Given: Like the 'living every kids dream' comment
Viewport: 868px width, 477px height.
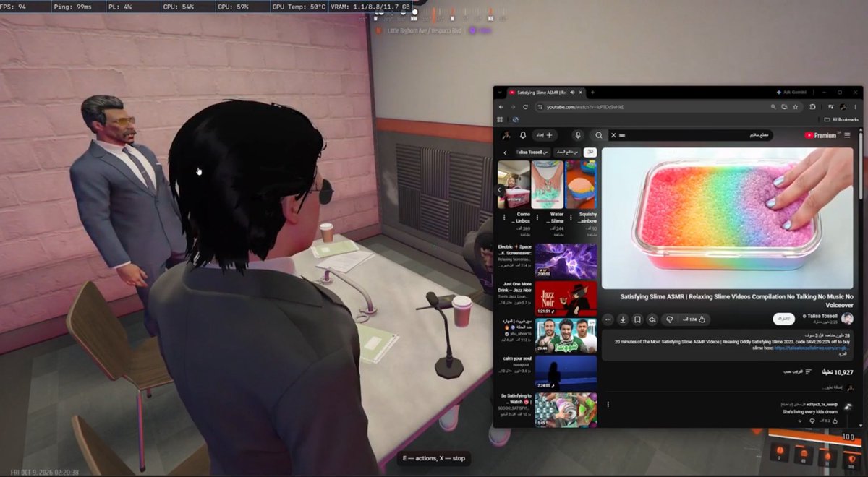Looking at the screenshot, I should (834, 420).
